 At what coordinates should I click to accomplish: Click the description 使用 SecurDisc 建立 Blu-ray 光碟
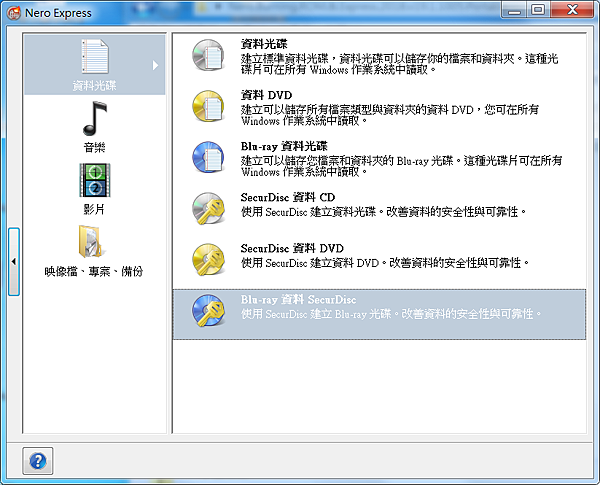coord(391,314)
